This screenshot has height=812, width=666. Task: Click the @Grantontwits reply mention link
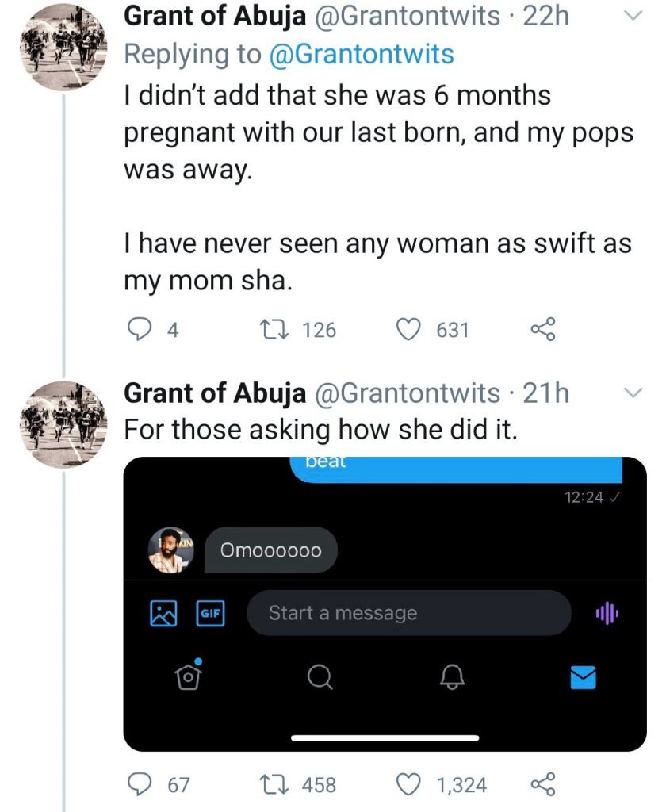(364, 54)
